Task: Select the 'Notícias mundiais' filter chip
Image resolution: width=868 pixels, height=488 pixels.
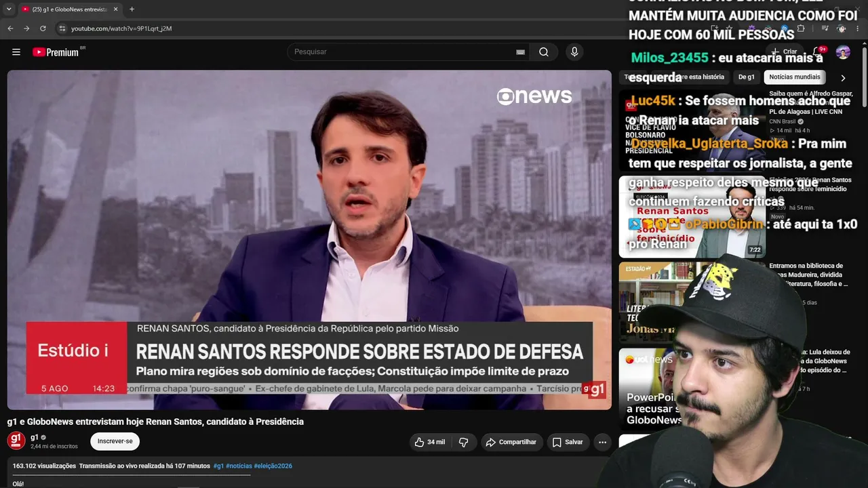Action: coord(795,77)
